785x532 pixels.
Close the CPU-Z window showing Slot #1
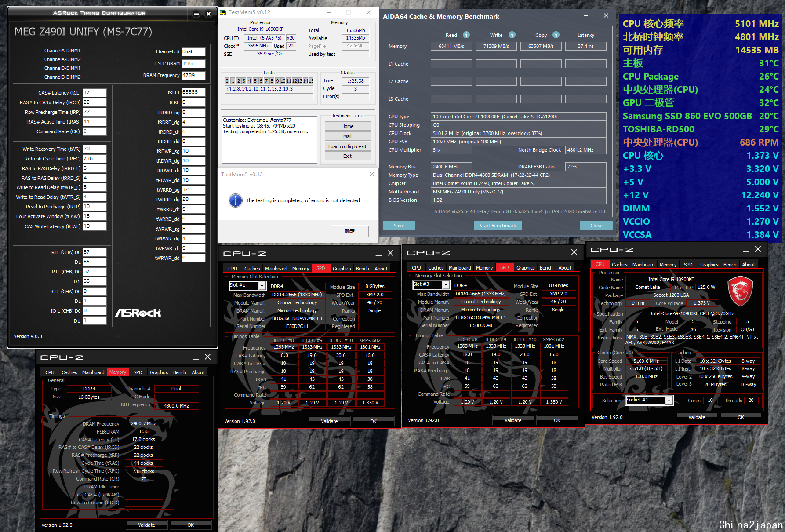(390, 253)
